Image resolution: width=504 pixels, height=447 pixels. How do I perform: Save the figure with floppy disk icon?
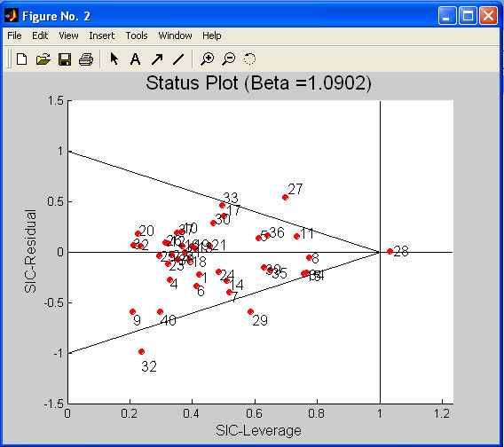pyautogui.click(x=65, y=59)
